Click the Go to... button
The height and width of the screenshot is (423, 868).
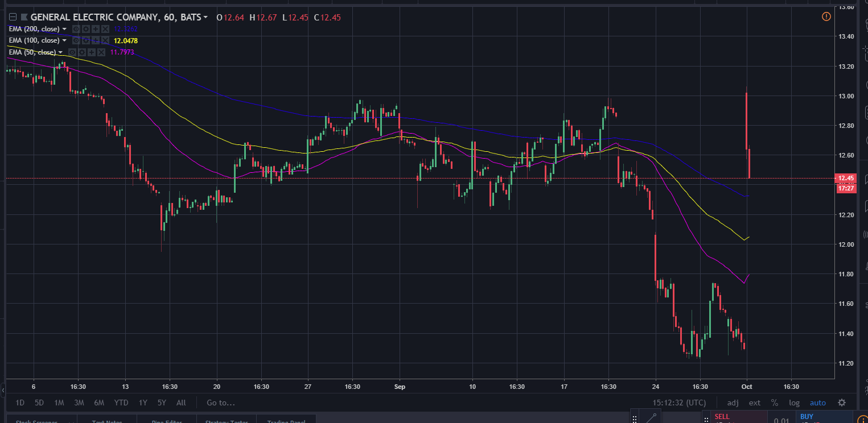pos(220,403)
